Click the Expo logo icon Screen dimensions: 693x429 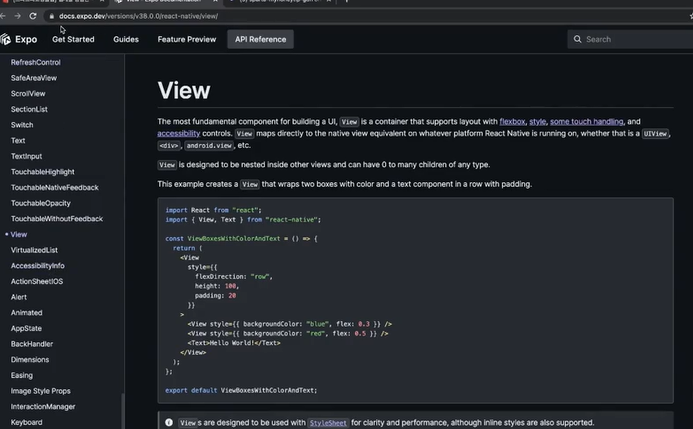point(6,39)
